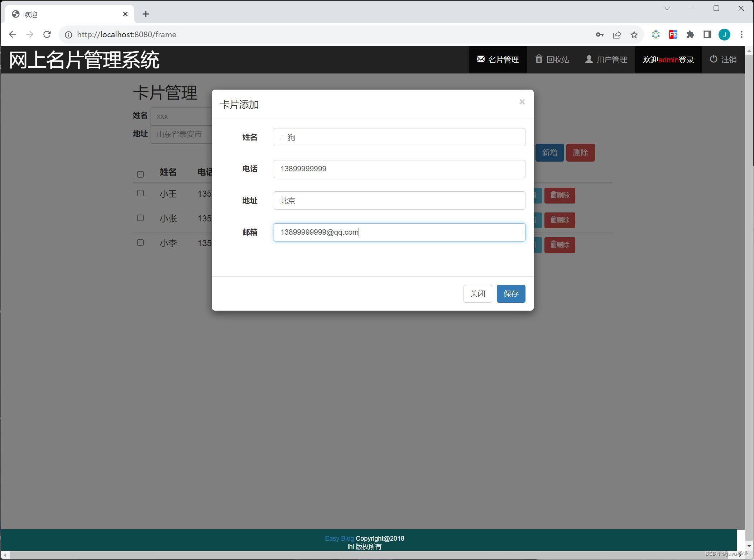The height and width of the screenshot is (560, 754).
Task: Open the extensions puzzle icon
Action: (690, 34)
